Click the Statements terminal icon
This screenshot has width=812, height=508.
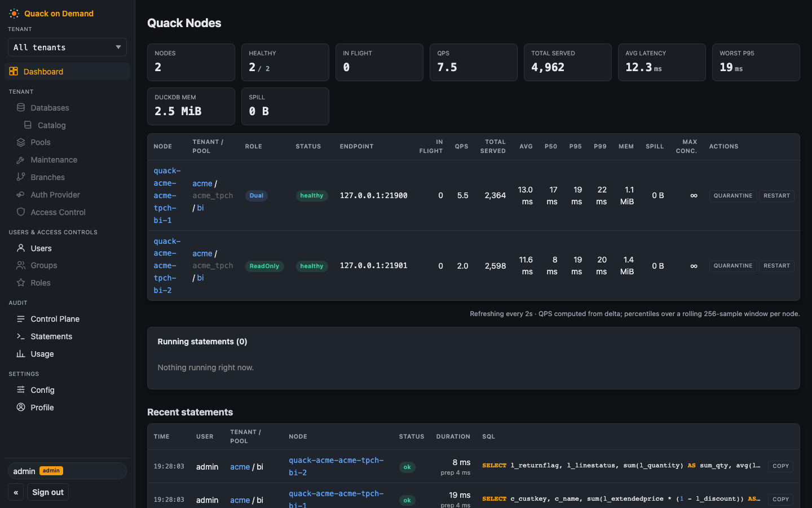point(21,336)
